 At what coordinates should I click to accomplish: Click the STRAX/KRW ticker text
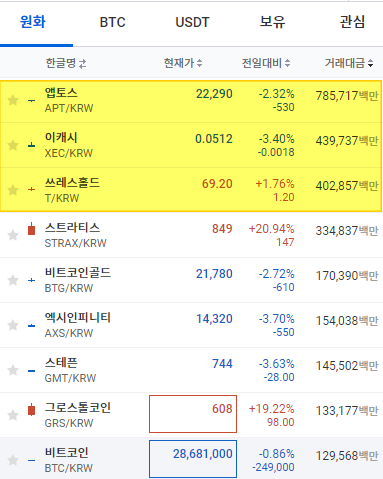click(x=76, y=243)
